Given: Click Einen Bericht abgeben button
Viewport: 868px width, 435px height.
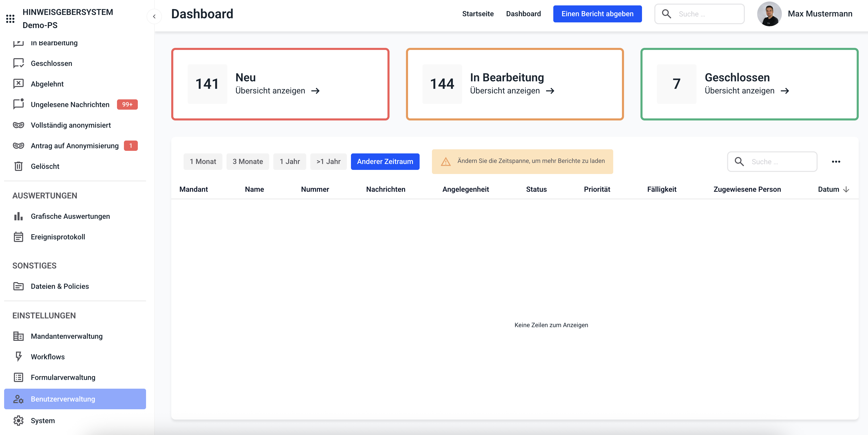Looking at the screenshot, I should [x=597, y=14].
